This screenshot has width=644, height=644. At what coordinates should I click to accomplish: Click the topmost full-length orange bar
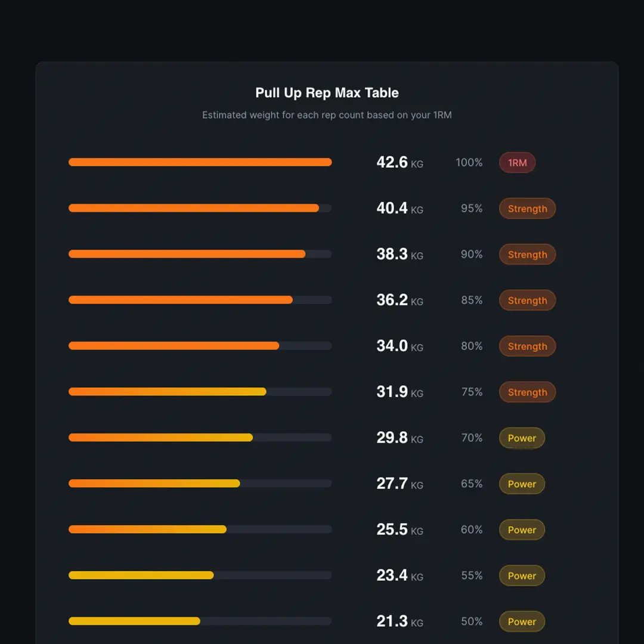[x=200, y=162]
